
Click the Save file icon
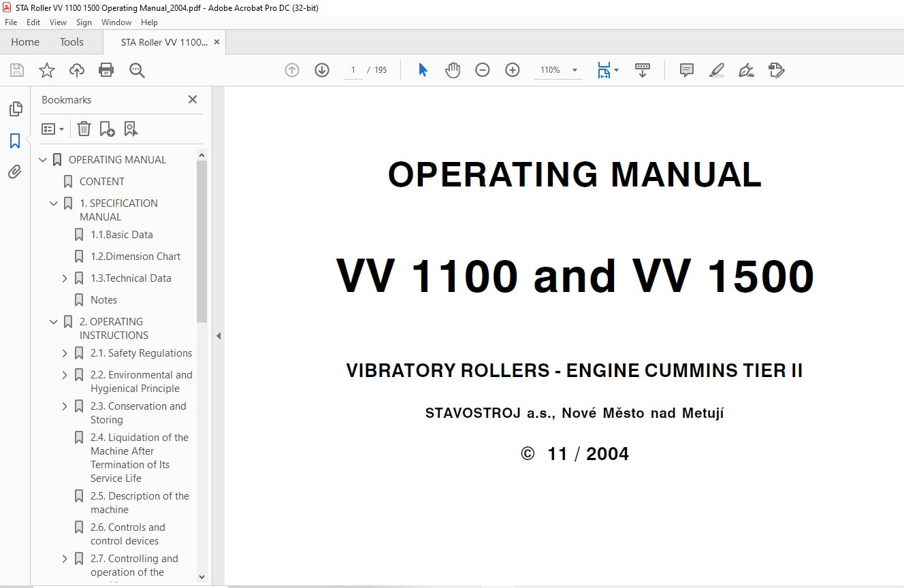(x=17, y=70)
